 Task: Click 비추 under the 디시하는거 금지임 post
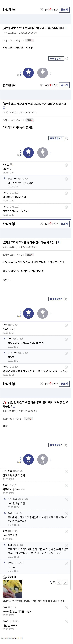[x=43, y=153]
